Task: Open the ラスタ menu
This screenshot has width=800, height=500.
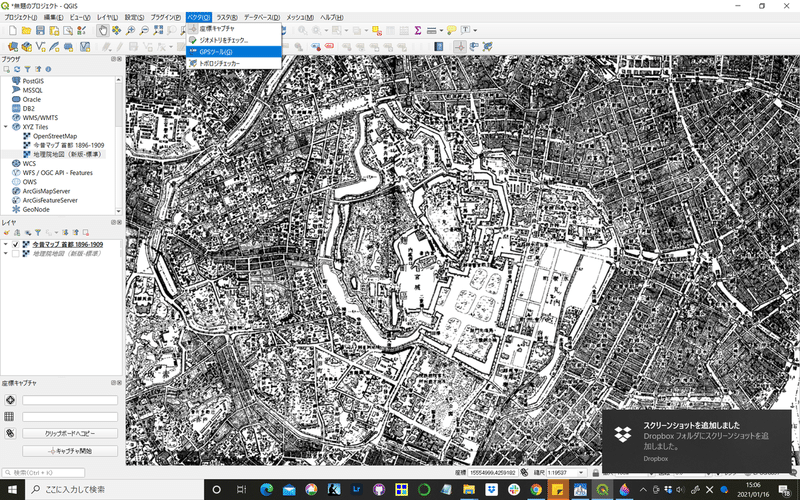Action: 227,18
